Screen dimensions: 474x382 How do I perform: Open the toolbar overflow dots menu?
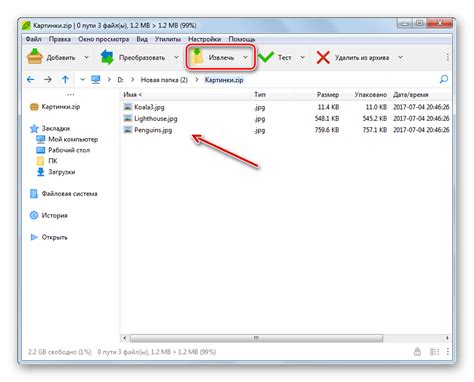point(447,57)
